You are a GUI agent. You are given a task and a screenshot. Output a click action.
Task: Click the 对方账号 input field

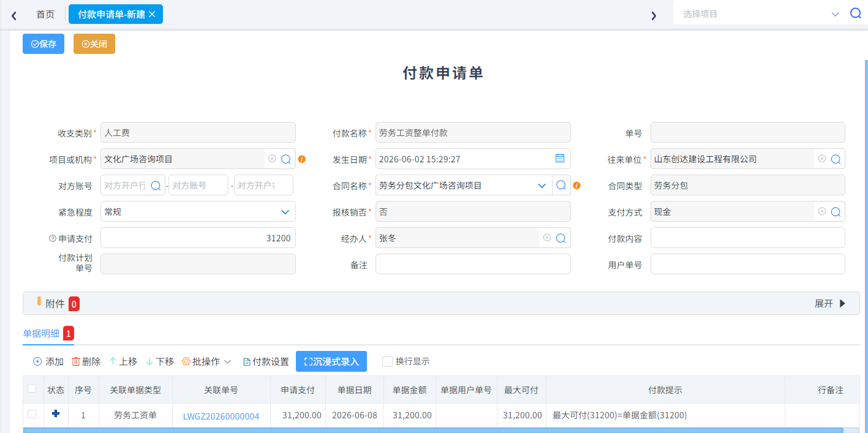point(198,185)
